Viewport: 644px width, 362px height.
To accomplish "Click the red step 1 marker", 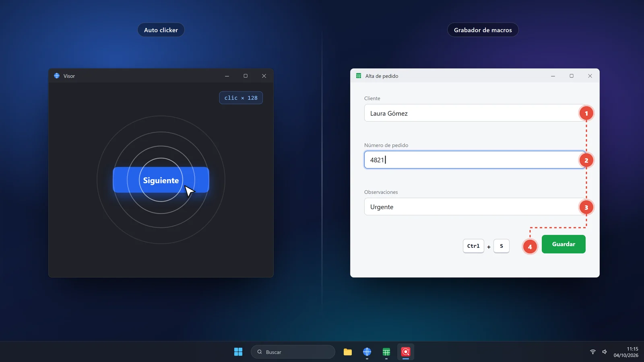I will 586,113.
